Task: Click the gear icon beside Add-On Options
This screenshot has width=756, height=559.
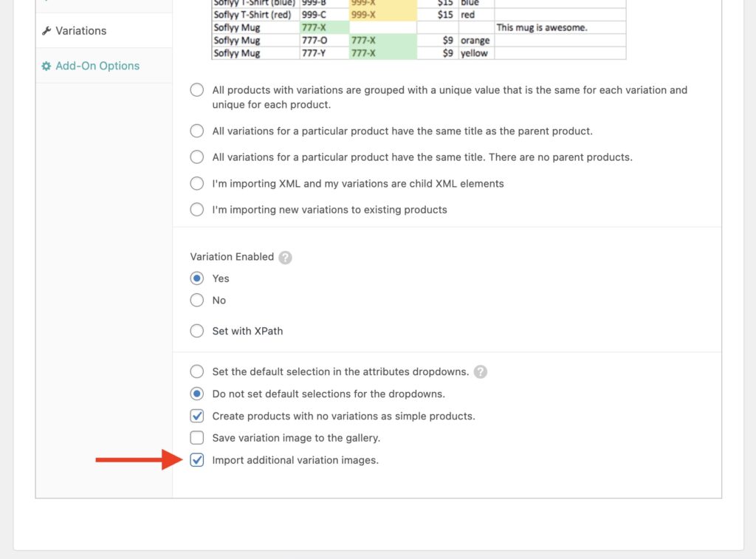Action: [47, 66]
